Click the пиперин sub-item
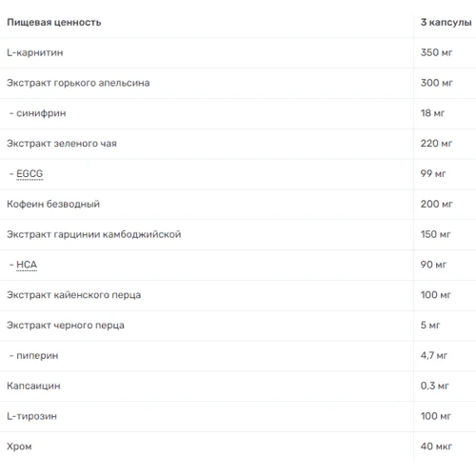This screenshot has width=476, height=476. pos(37,355)
